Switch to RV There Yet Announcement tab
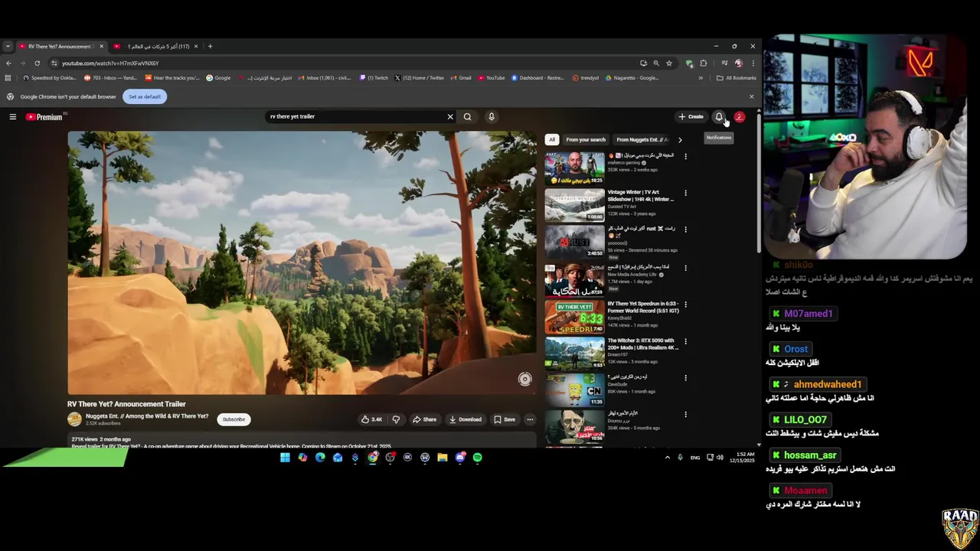Viewport: 980px width, 551px height. (x=61, y=47)
